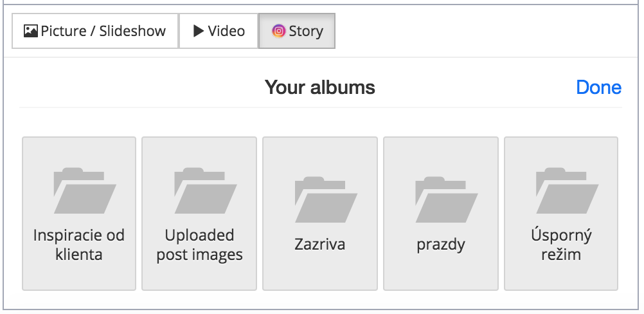Click the play triangle icon beside Video
The image size is (644, 314).
click(199, 31)
